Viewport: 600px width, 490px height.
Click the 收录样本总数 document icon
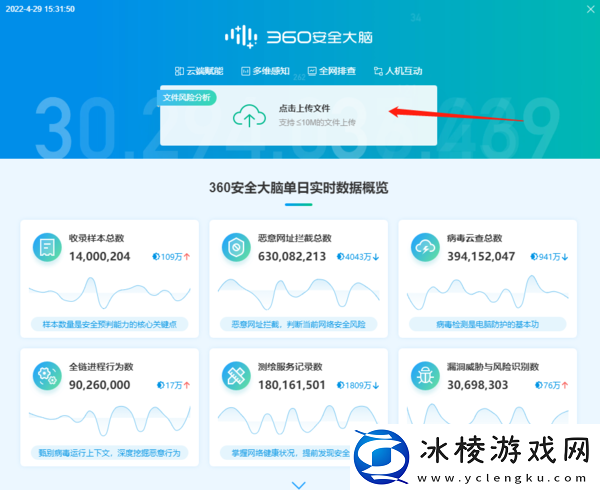click(x=47, y=247)
